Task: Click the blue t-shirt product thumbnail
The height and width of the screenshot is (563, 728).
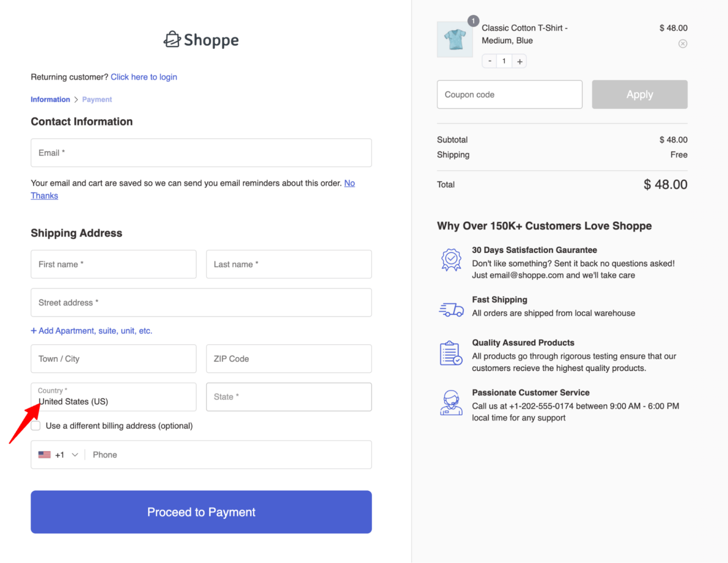Action: pyautogui.click(x=455, y=39)
